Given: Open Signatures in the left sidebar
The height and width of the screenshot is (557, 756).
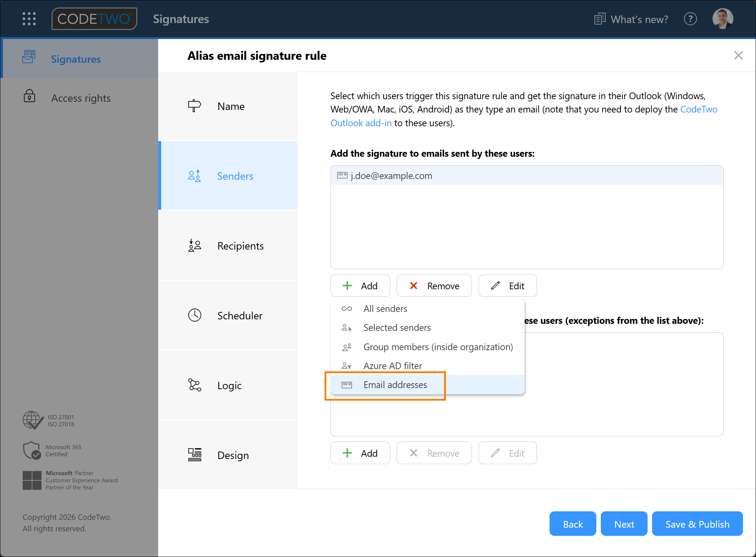Looking at the screenshot, I should pos(79,59).
